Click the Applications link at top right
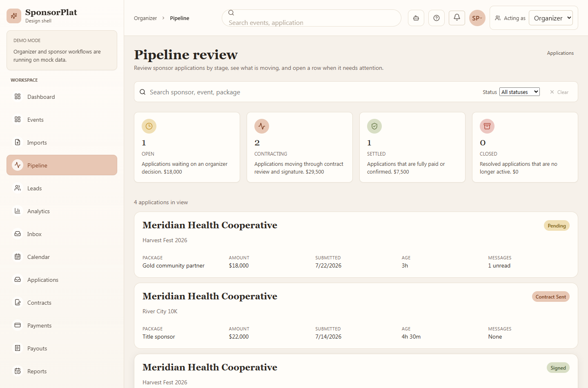Screen dimensions: 588x388 [x=560, y=53]
